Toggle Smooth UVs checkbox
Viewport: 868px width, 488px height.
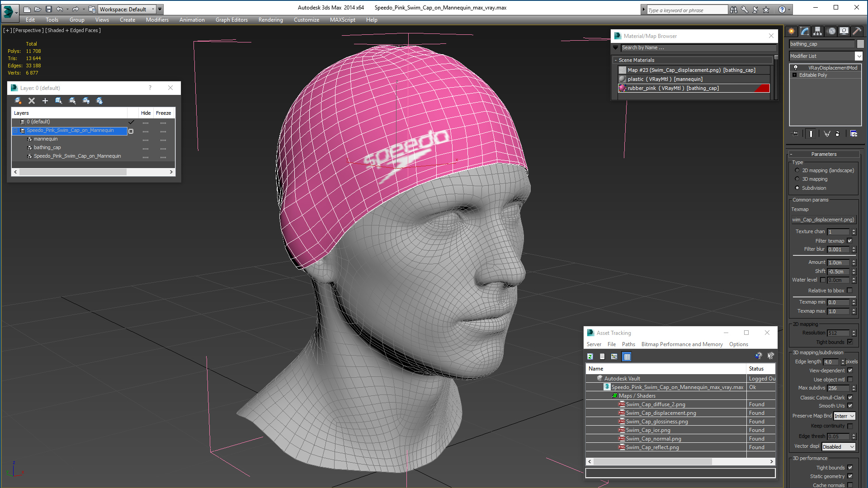click(x=850, y=406)
